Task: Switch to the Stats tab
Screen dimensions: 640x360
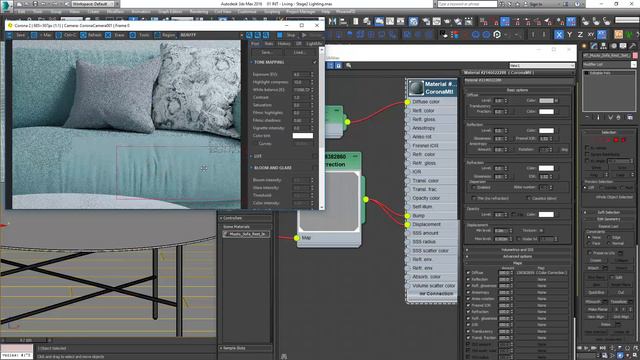Action: (269, 43)
